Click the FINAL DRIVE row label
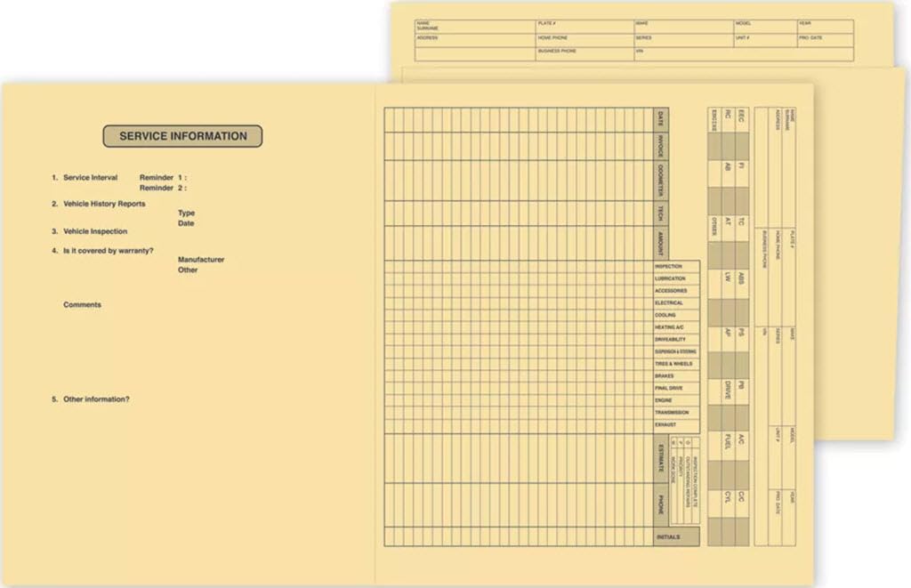 pos(676,388)
